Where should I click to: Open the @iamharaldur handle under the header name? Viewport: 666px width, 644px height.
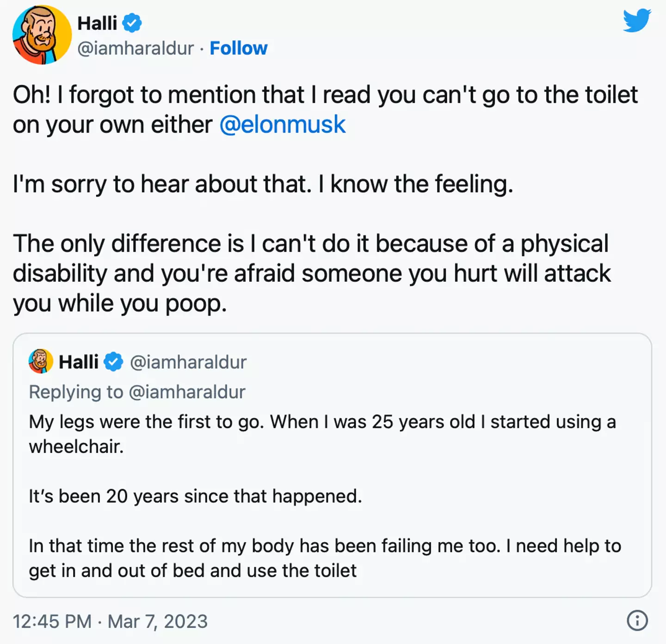pyautogui.click(x=136, y=48)
